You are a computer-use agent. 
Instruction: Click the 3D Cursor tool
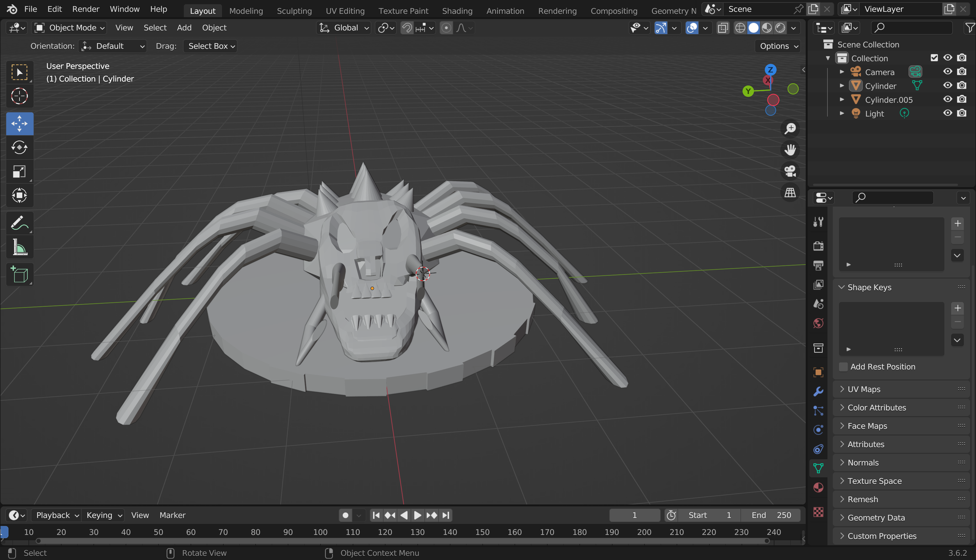(19, 96)
